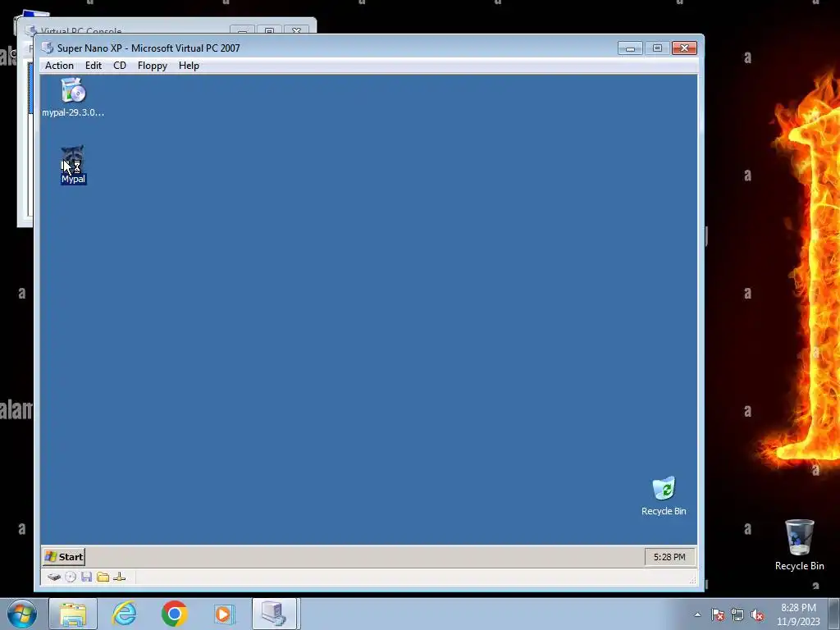The height and width of the screenshot is (630, 840).
Task: Open the Action Center flag tray icon
Action: (x=718, y=615)
